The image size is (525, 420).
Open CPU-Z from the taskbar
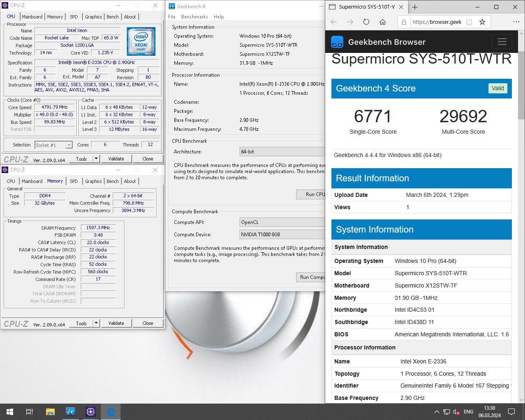[91, 412]
